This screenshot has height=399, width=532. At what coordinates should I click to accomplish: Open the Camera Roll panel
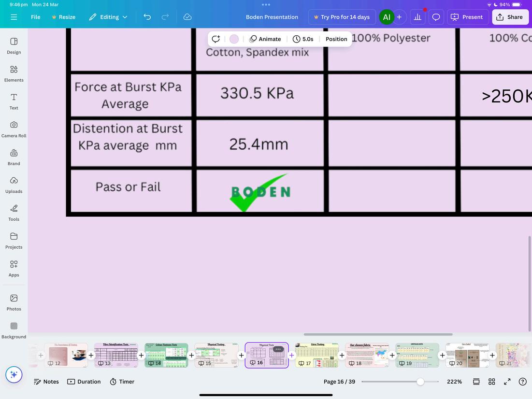click(x=14, y=129)
